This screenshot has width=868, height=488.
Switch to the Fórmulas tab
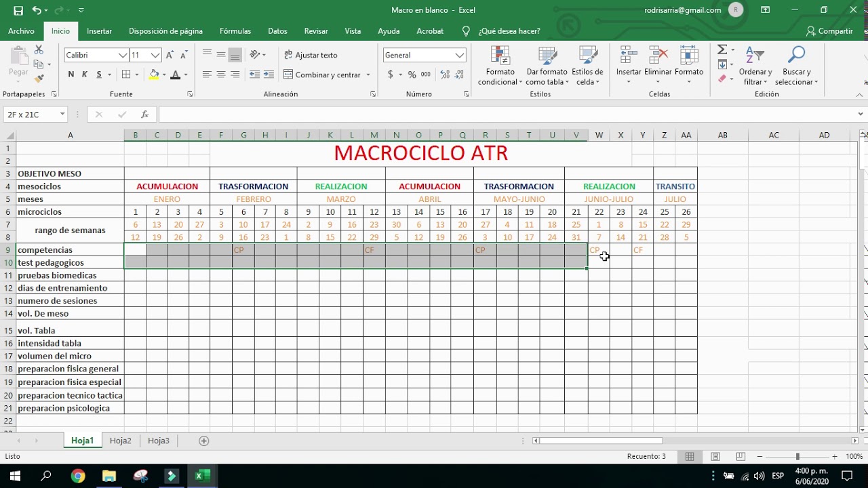pyautogui.click(x=235, y=31)
